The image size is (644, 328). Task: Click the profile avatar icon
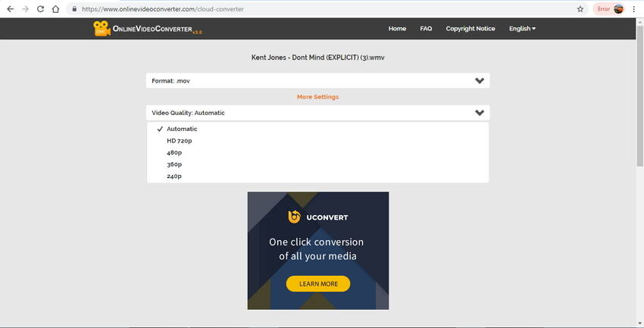point(618,9)
